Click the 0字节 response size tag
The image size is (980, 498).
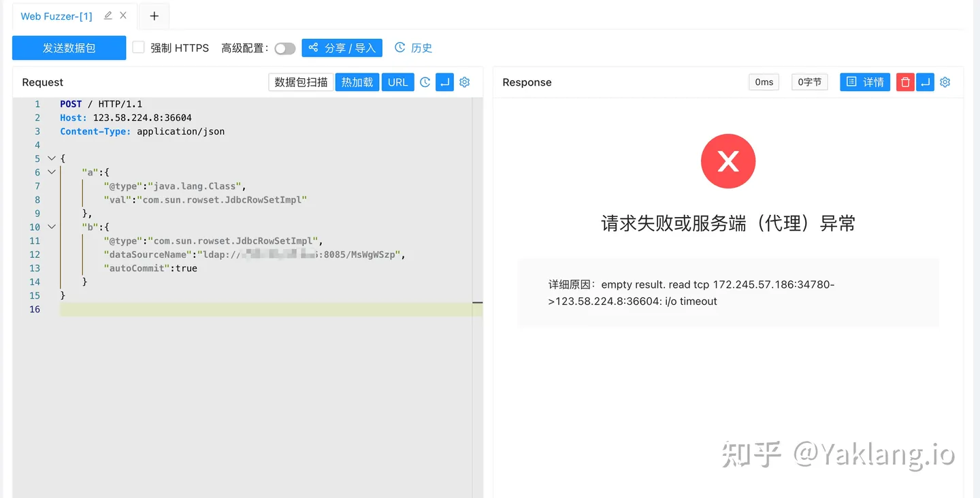(x=810, y=82)
